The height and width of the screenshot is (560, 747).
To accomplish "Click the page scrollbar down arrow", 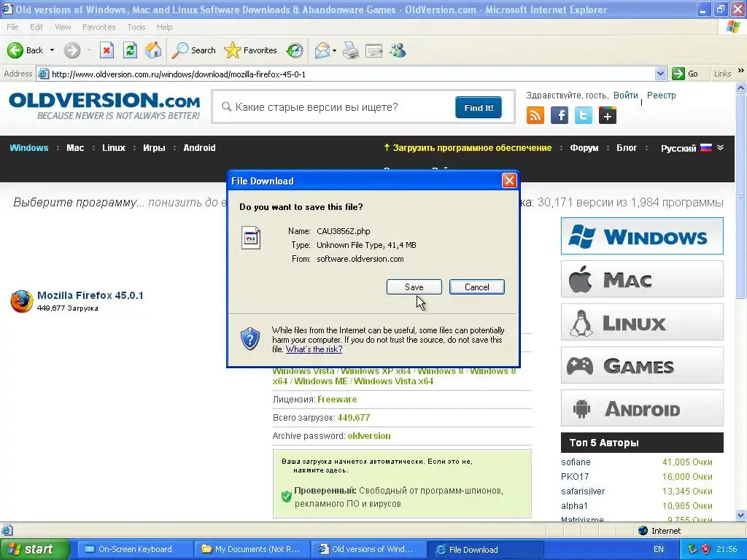I will [741, 515].
